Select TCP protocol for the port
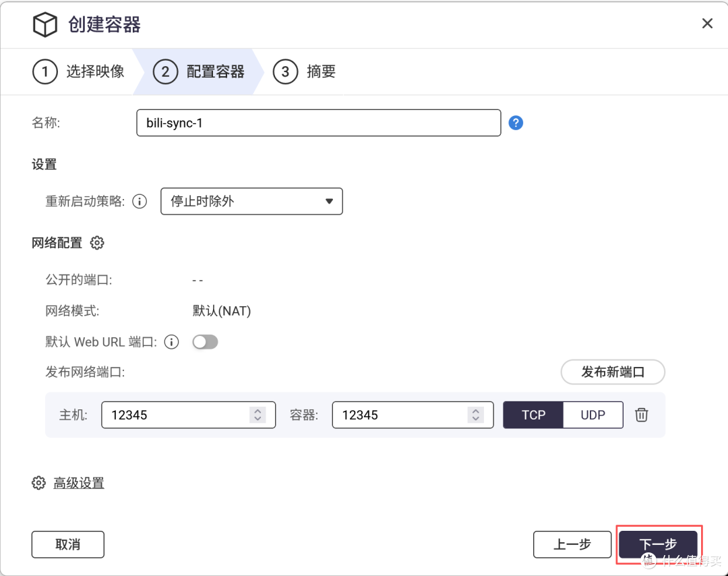Viewport: 728px width, 576px height. 533,415
